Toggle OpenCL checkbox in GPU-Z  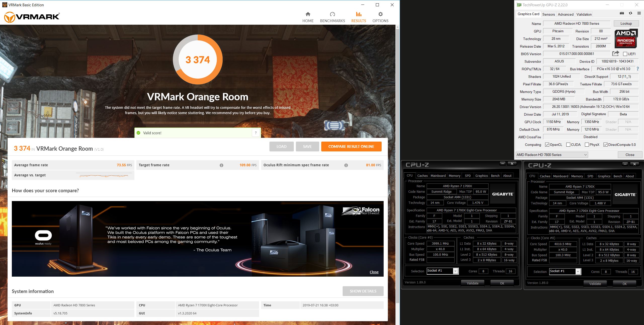[547, 145]
